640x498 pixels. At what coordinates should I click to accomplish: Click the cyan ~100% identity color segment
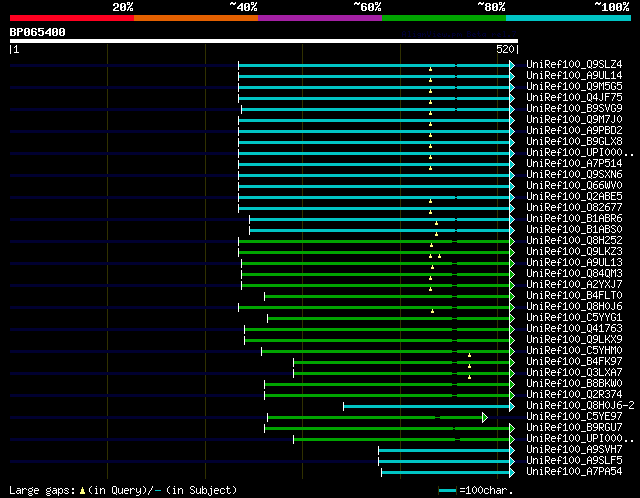coord(568,18)
